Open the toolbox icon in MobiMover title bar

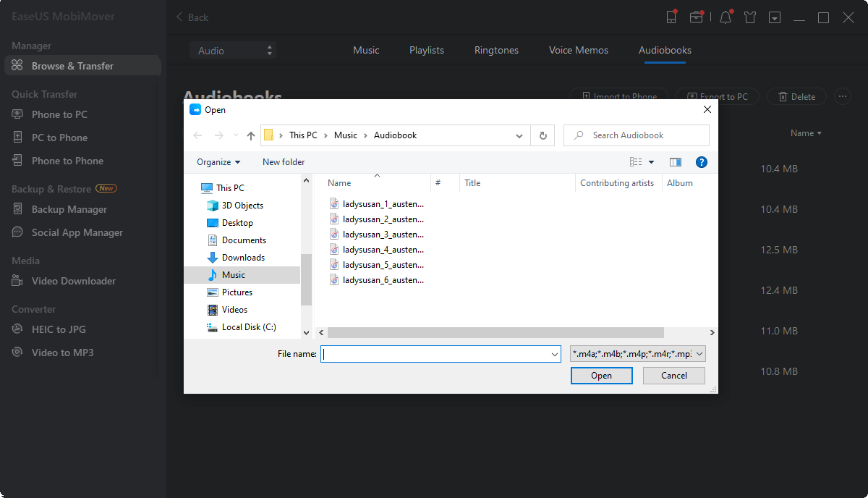(x=696, y=17)
